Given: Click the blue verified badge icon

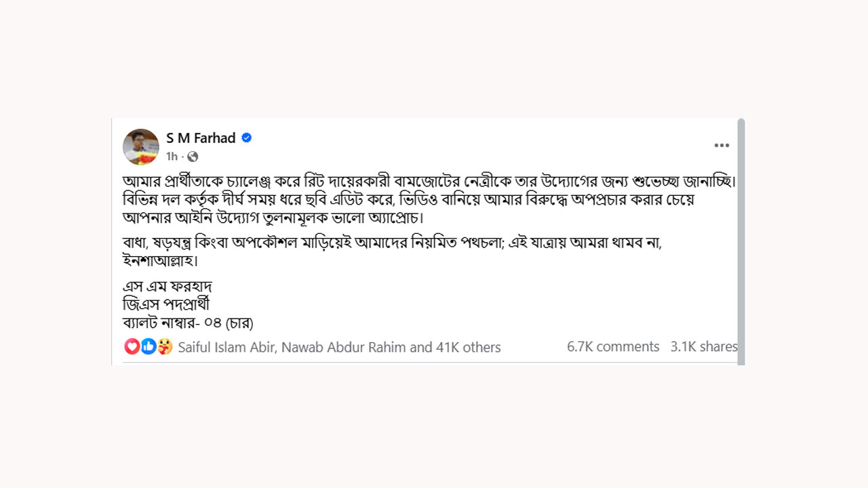Looking at the screenshot, I should click(x=247, y=138).
